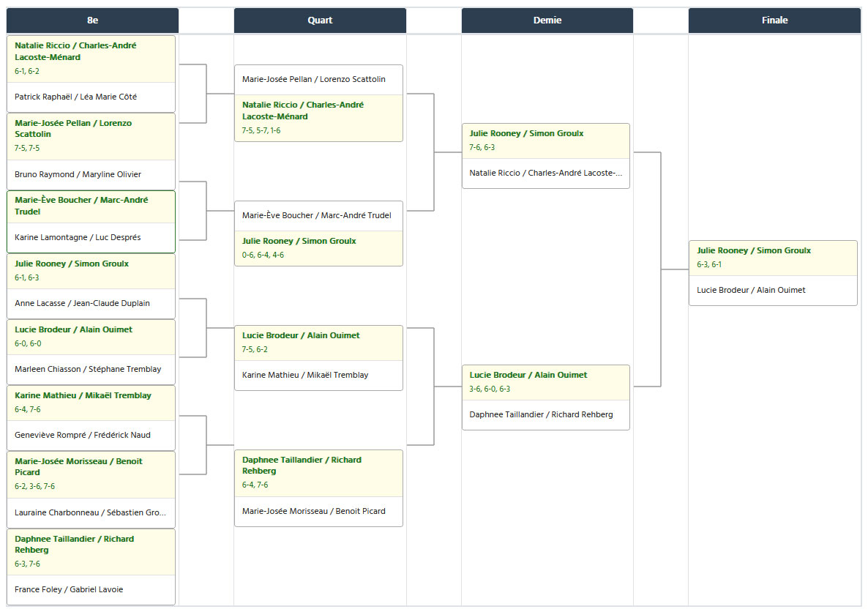The image size is (868, 612).
Task: Open Marie-Josée Morisseau / Benoit Picard quarterfinal entry
Action: coord(318,511)
